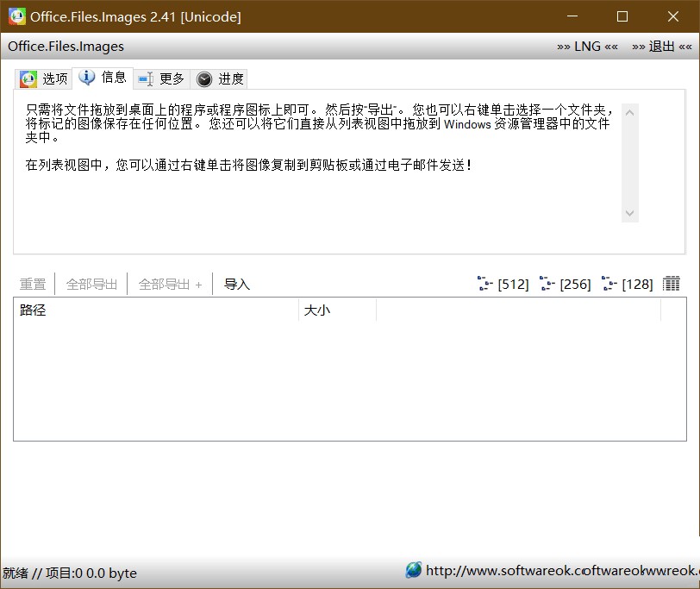Open the LNG language menu
The height and width of the screenshot is (589, 700).
[x=587, y=47]
